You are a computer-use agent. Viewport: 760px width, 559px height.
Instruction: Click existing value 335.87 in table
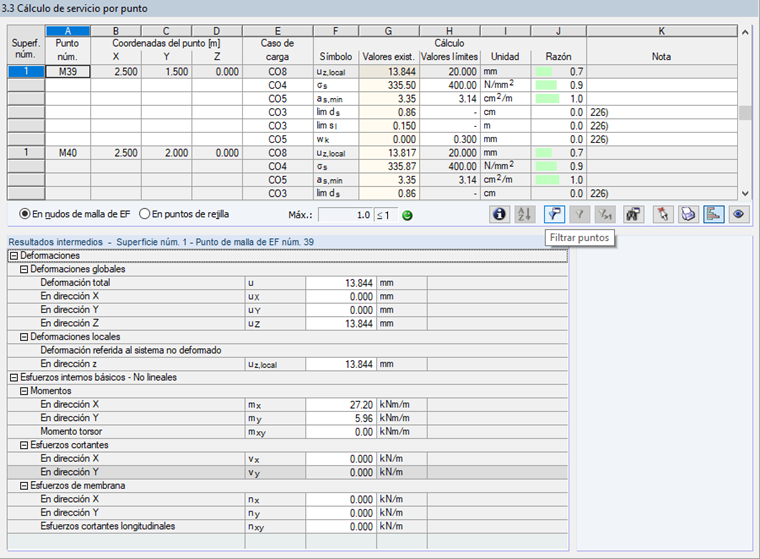click(389, 167)
